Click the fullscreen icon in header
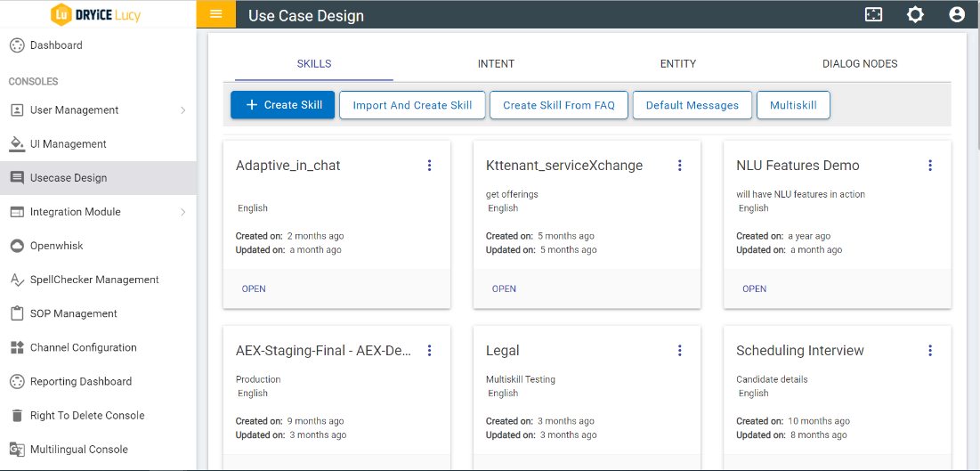 (x=873, y=14)
